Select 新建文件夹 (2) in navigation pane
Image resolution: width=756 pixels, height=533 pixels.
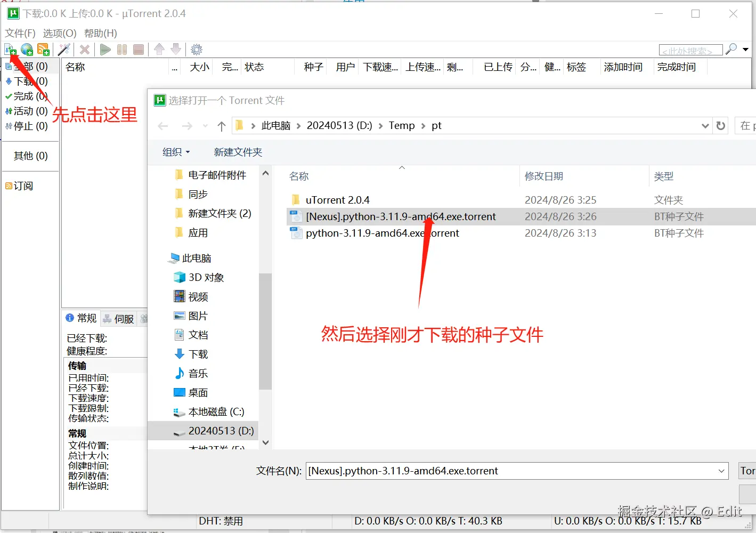[213, 214]
